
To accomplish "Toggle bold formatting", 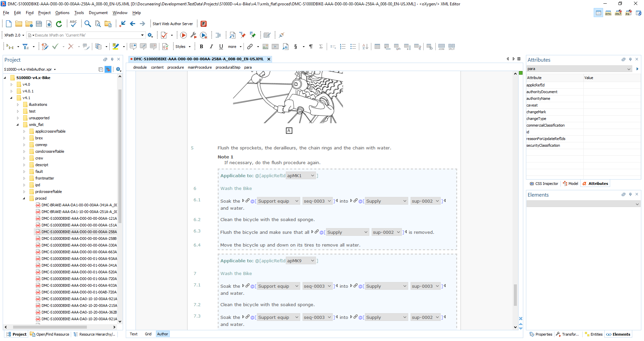I will click(x=201, y=47).
